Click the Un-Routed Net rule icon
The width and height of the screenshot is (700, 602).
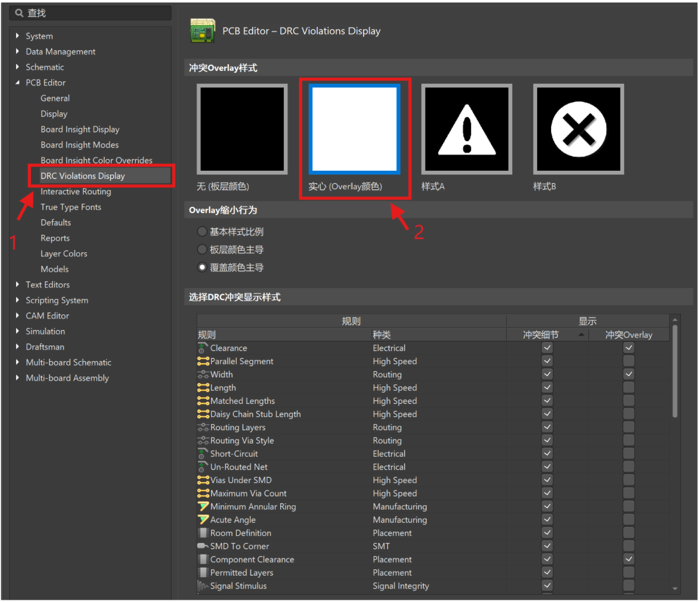click(203, 467)
